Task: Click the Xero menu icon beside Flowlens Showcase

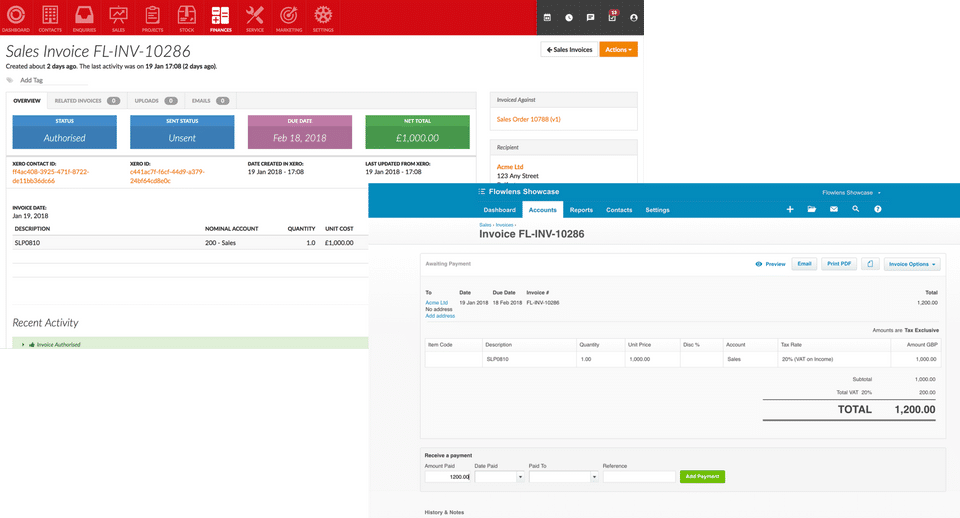Action: 482,192
